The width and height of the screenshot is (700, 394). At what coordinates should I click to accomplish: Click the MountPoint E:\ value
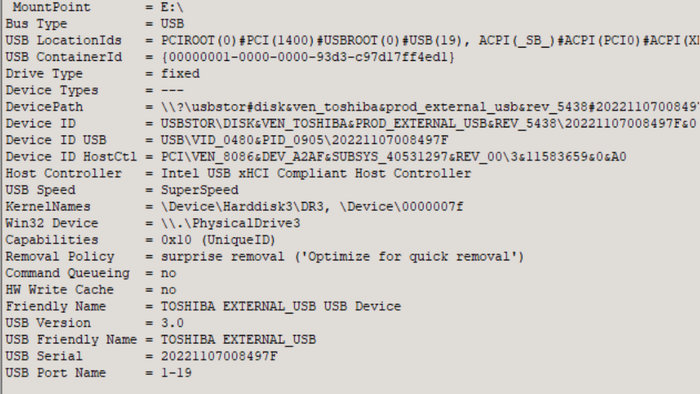coord(172,8)
